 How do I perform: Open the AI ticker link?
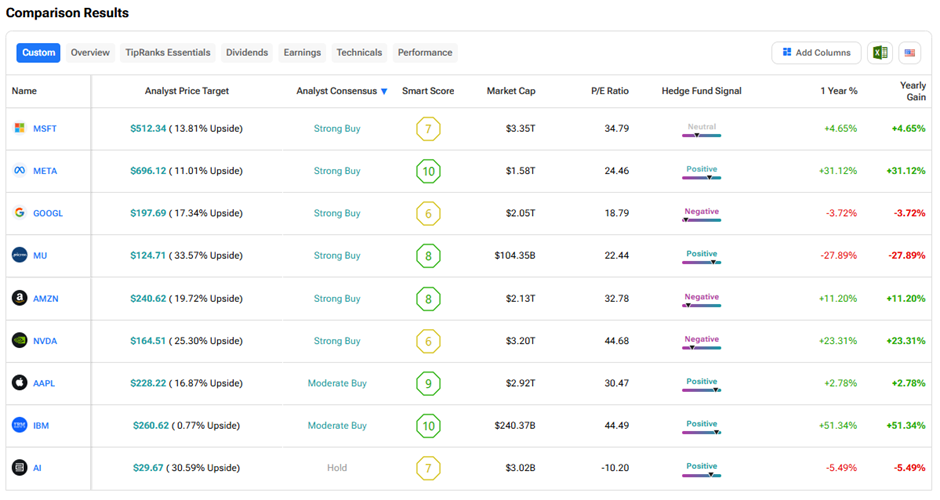click(x=37, y=468)
